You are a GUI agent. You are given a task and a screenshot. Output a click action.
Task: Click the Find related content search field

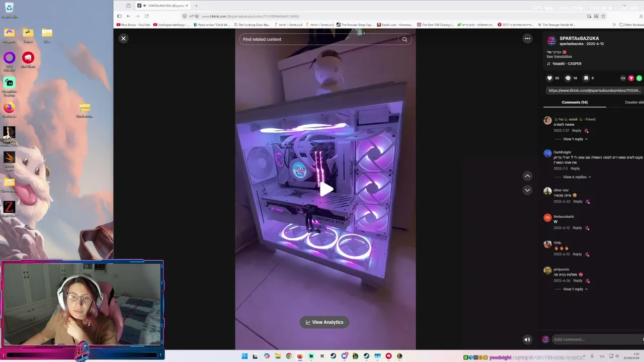320,39
